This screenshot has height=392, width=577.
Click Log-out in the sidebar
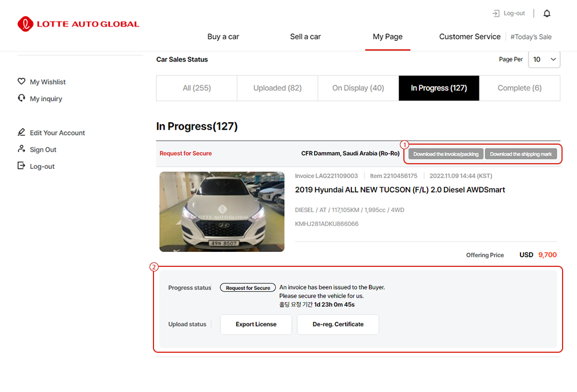coord(42,167)
